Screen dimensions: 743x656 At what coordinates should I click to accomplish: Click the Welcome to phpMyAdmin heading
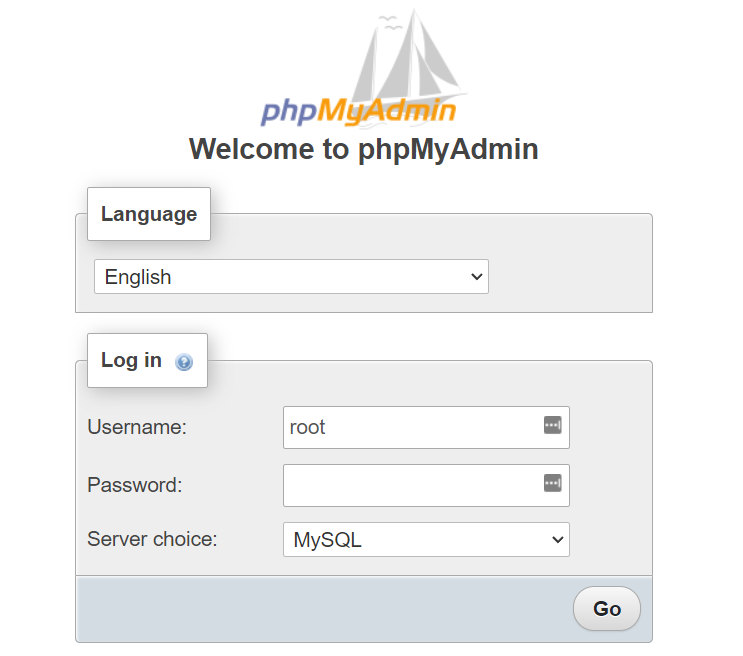[364, 149]
